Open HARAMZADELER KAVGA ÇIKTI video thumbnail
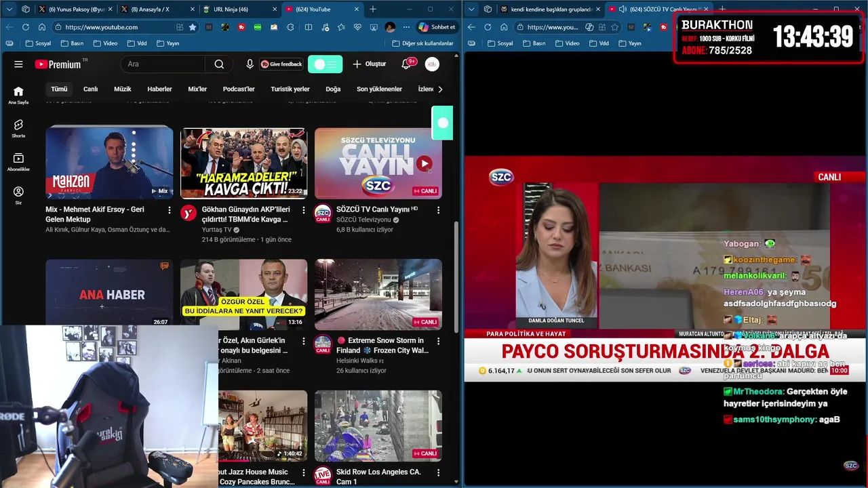The image size is (868, 488). point(243,162)
